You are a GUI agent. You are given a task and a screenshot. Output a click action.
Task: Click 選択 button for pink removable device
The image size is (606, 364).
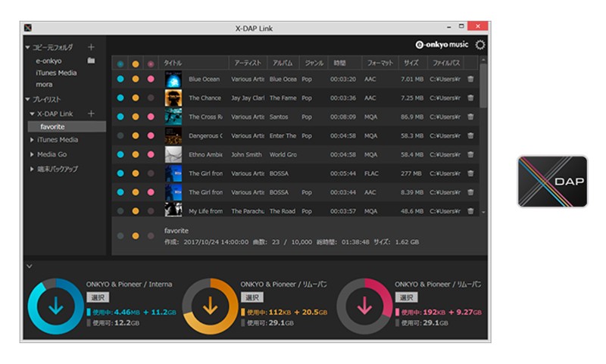(406, 297)
